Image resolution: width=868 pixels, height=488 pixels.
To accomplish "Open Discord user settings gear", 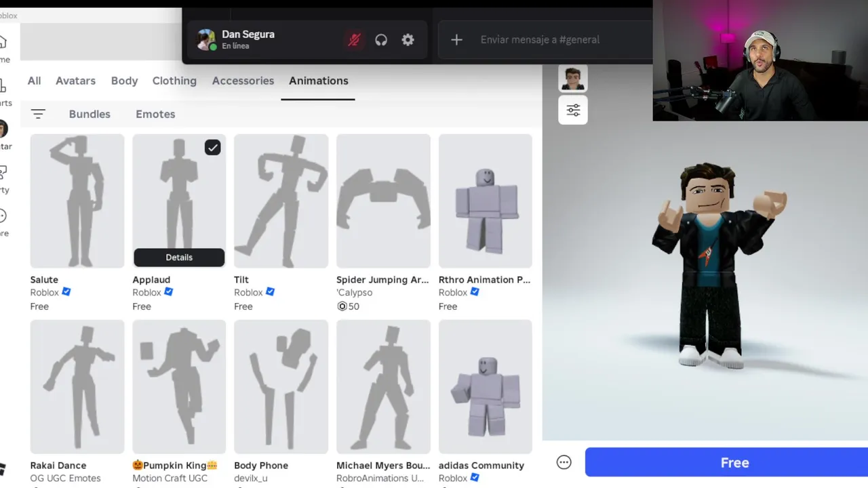I will 408,40.
